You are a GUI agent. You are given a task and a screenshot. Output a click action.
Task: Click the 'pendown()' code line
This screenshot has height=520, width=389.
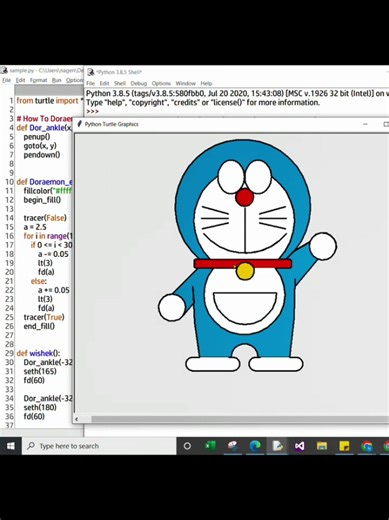click(x=42, y=155)
